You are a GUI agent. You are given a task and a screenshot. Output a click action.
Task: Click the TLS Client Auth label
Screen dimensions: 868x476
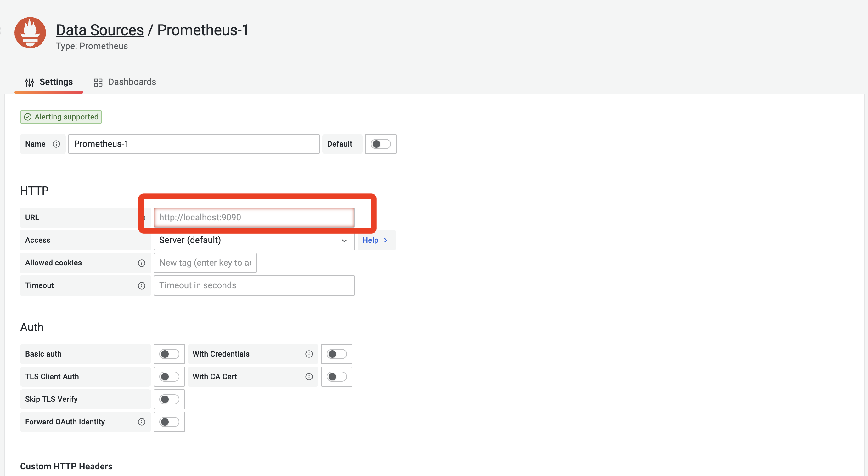52,376
